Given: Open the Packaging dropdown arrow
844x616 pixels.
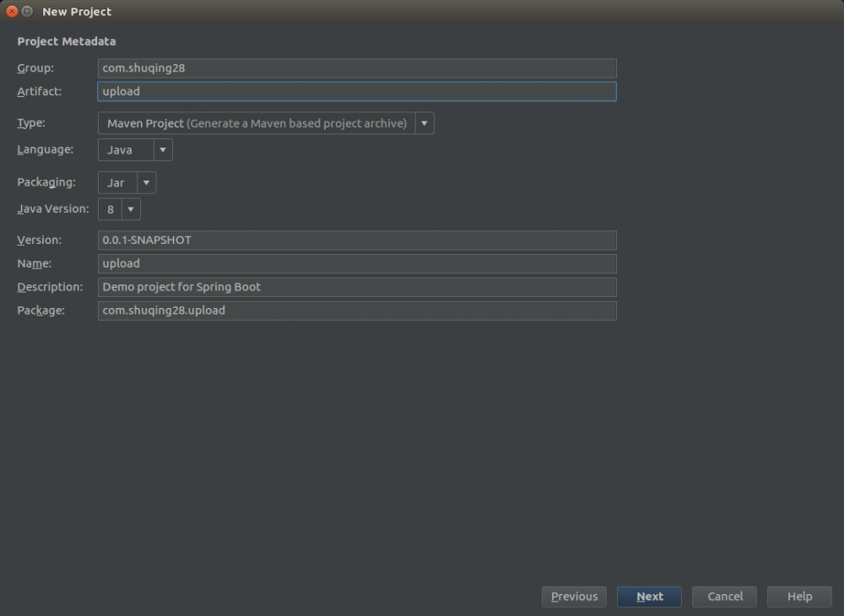Looking at the screenshot, I should pos(147,183).
